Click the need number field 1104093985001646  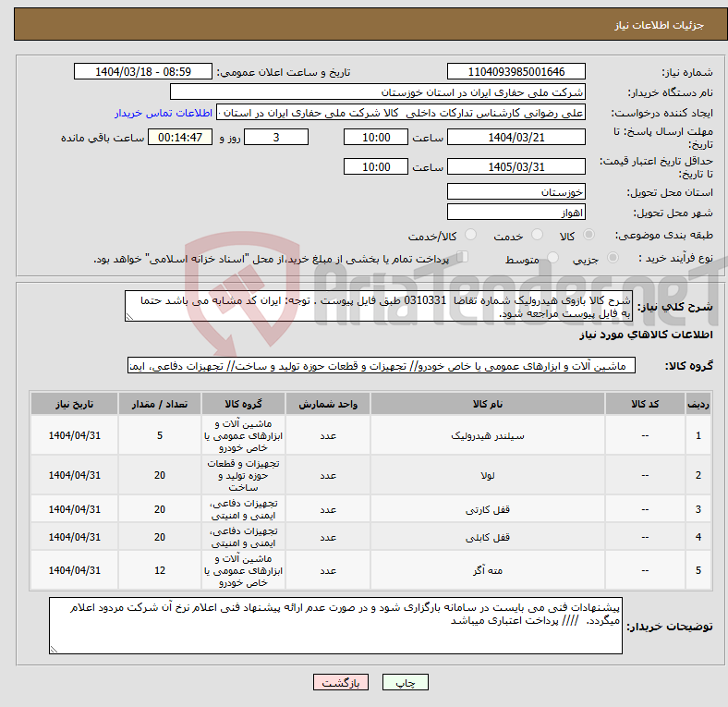pyautogui.click(x=516, y=72)
